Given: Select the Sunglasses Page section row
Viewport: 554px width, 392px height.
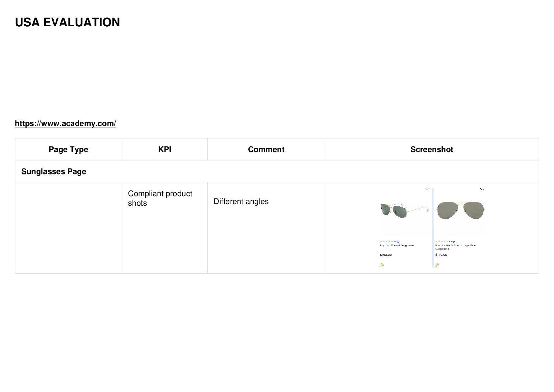Looking at the screenshot, I should coord(277,171).
